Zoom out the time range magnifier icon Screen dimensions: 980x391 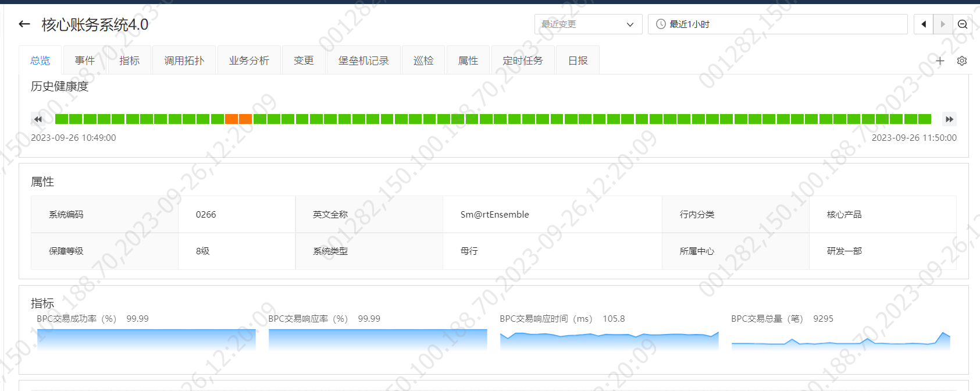pos(963,24)
